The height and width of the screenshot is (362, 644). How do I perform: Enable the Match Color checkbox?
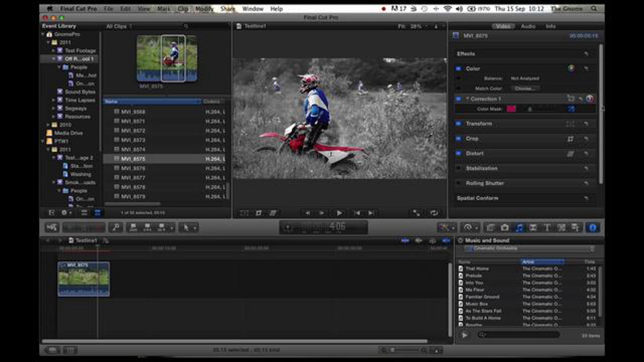(459, 88)
